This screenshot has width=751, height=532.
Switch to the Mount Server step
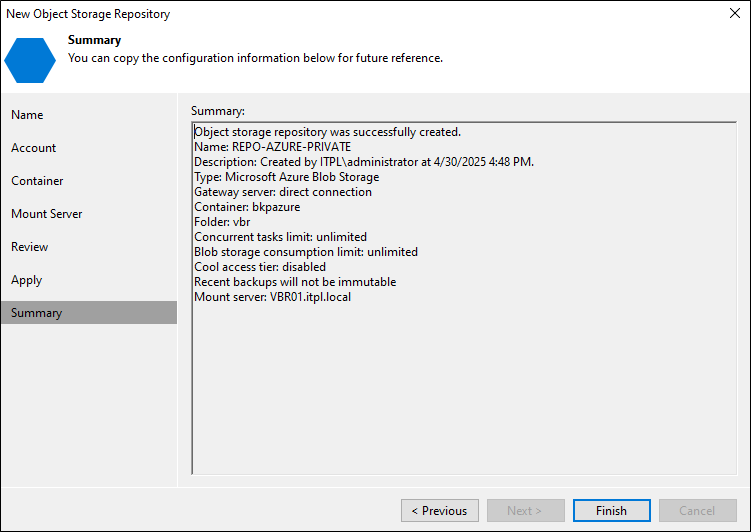pos(46,214)
